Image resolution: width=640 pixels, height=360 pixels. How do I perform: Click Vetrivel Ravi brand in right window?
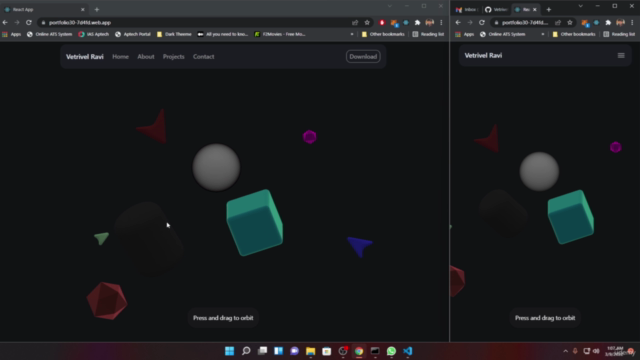(483, 56)
